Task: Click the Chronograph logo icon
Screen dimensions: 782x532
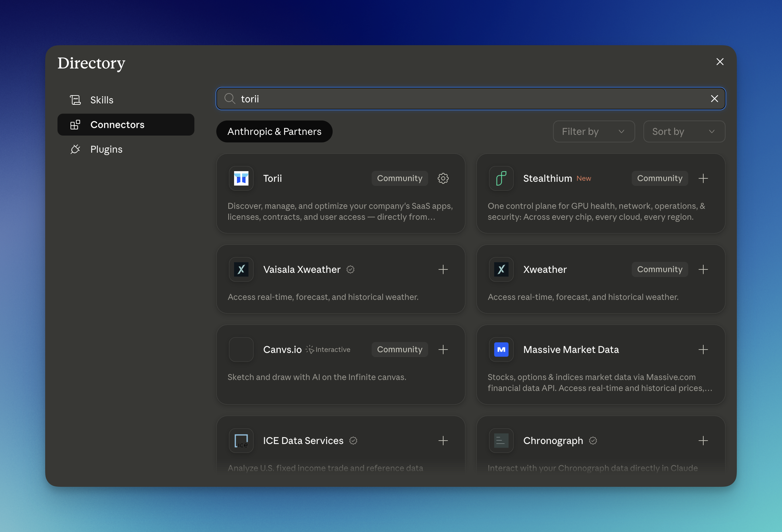Action: pos(501,441)
